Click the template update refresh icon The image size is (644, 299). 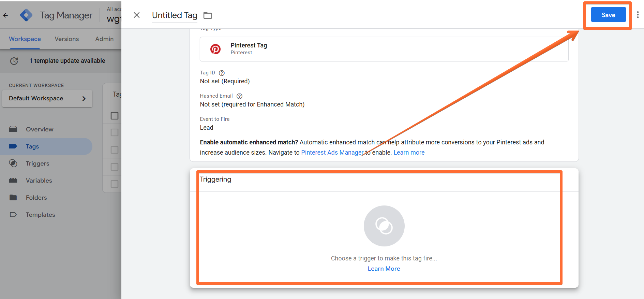[14, 61]
